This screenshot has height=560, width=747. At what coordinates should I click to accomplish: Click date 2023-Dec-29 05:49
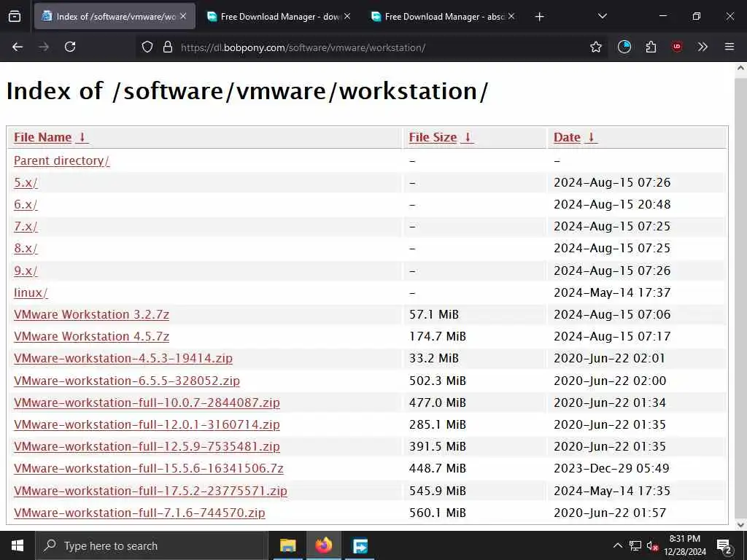point(611,468)
